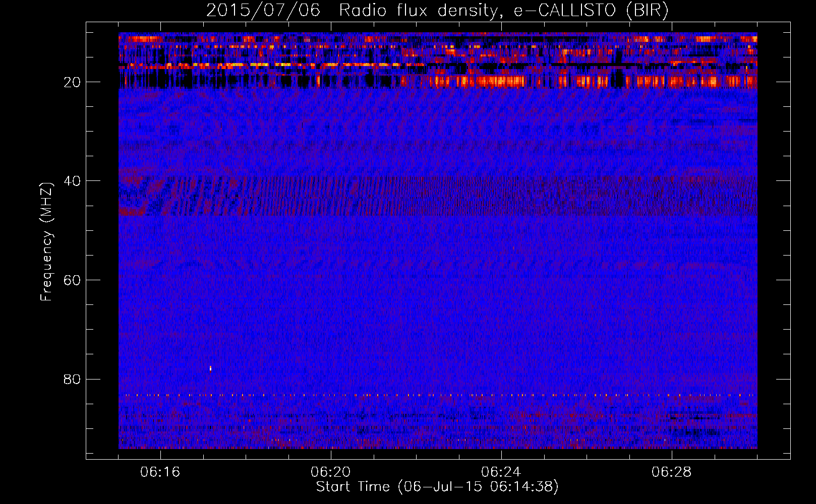Click the 06:20 time tick label

(x=331, y=472)
